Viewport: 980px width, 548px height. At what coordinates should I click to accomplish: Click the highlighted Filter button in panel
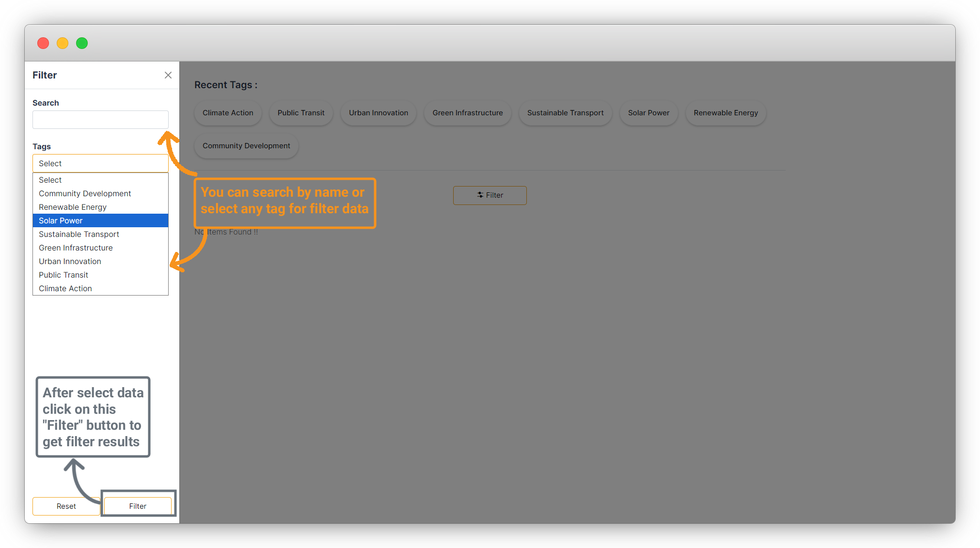[x=138, y=506]
